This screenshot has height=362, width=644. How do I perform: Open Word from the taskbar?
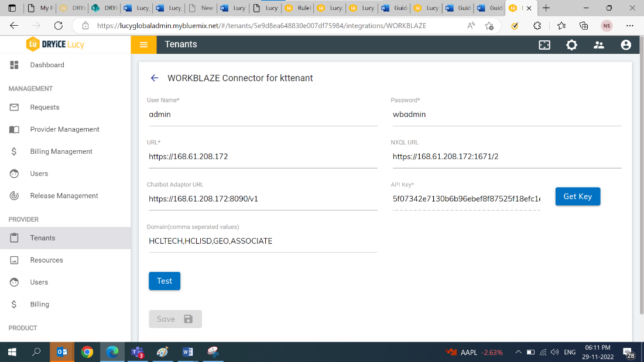pyautogui.click(x=188, y=351)
